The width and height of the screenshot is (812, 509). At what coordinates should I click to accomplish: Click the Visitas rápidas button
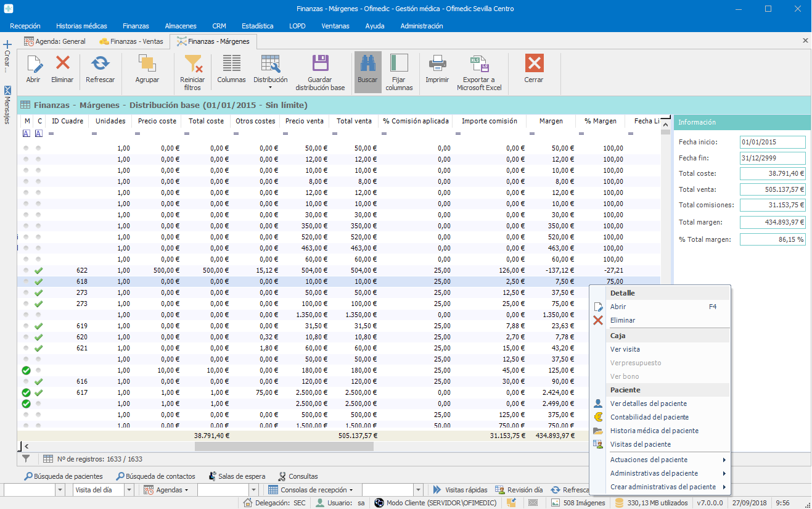pyautogui.click(x=460, y=490)
